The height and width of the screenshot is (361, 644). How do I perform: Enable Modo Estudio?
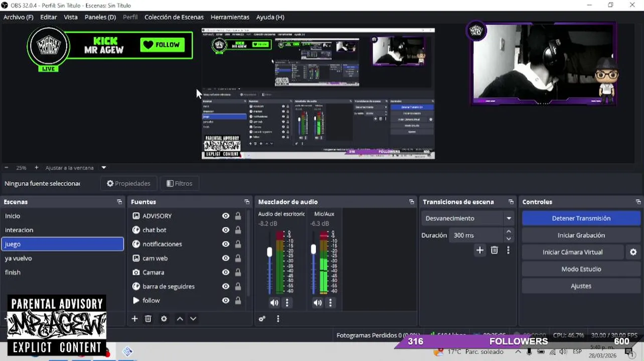point(581,269)
